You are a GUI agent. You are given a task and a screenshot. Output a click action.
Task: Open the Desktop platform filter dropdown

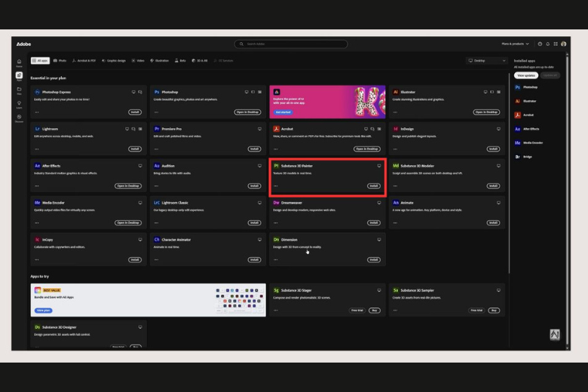[x=487, y=61]
